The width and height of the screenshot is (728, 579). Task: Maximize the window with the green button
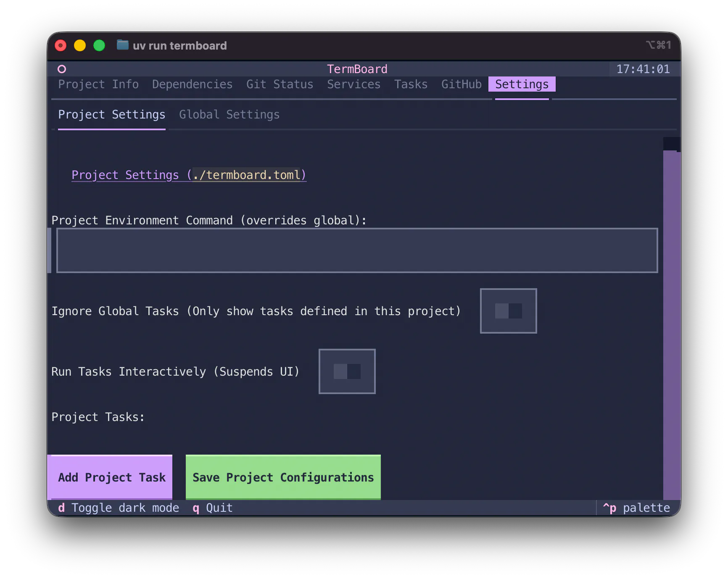click(x=99, y=45)
